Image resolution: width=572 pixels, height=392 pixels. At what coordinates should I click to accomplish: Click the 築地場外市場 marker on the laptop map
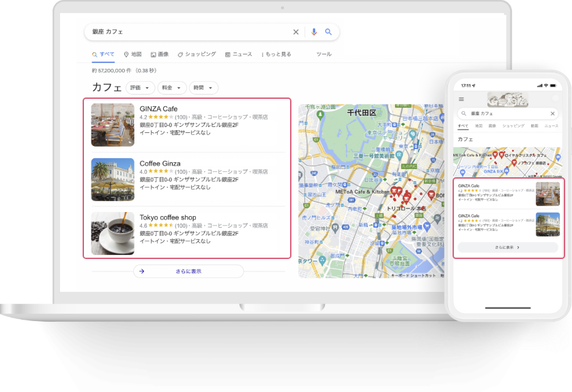[x=427, y=227]
